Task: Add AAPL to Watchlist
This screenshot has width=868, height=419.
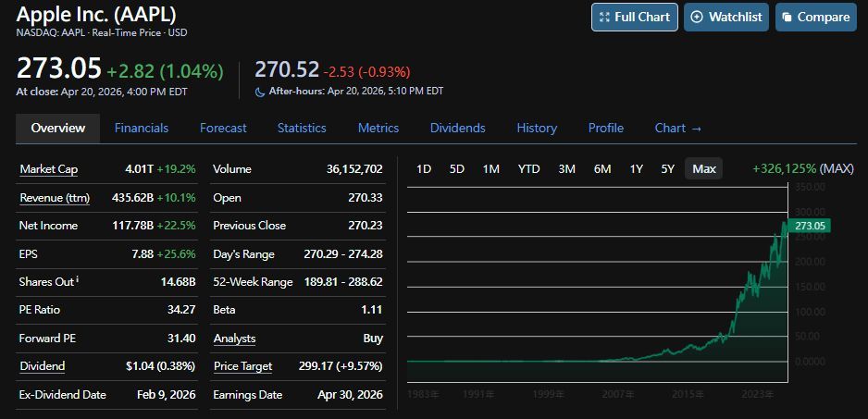Action: click(x=726, y=17)
